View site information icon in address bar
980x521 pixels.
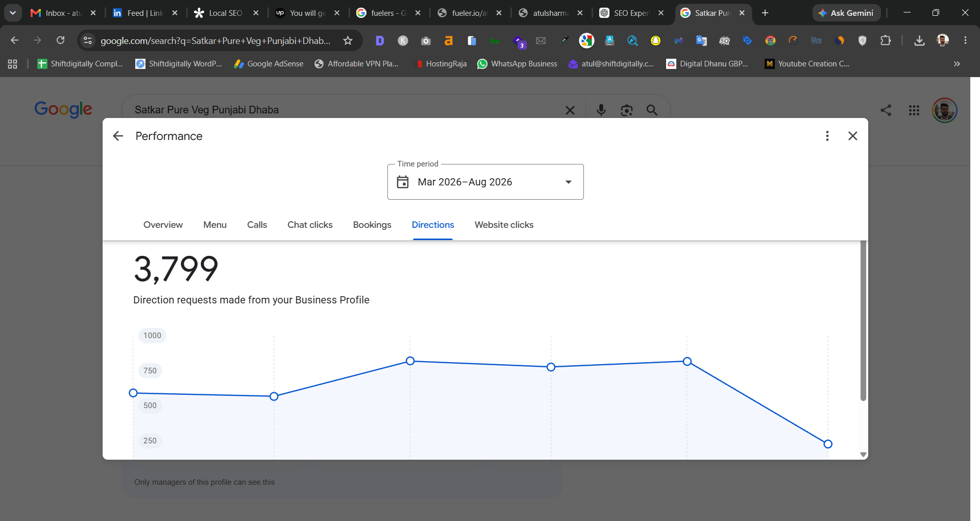[x=88, y=40]
